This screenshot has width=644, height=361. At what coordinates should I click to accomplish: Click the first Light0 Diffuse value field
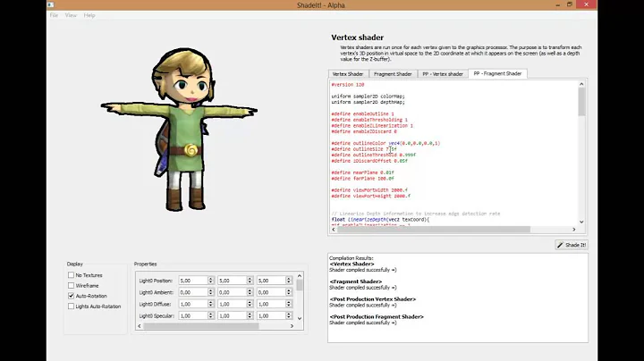click(x=192, y=304)
